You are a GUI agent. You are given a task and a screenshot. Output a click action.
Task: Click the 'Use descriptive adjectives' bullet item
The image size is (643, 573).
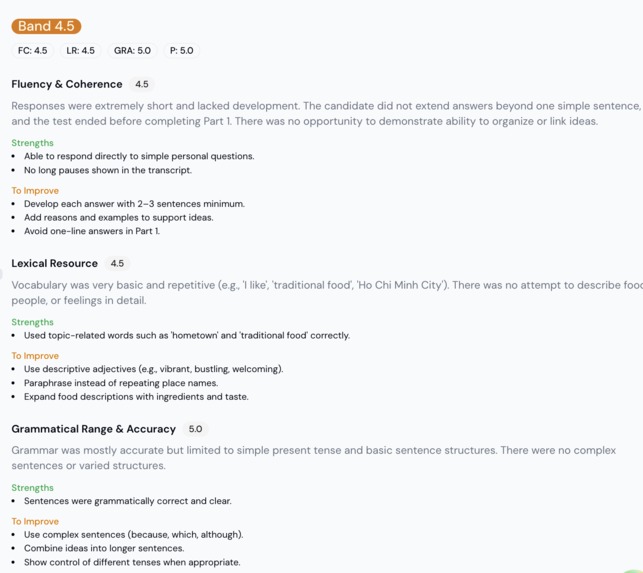pyautogui.click(x=153, y=369)
